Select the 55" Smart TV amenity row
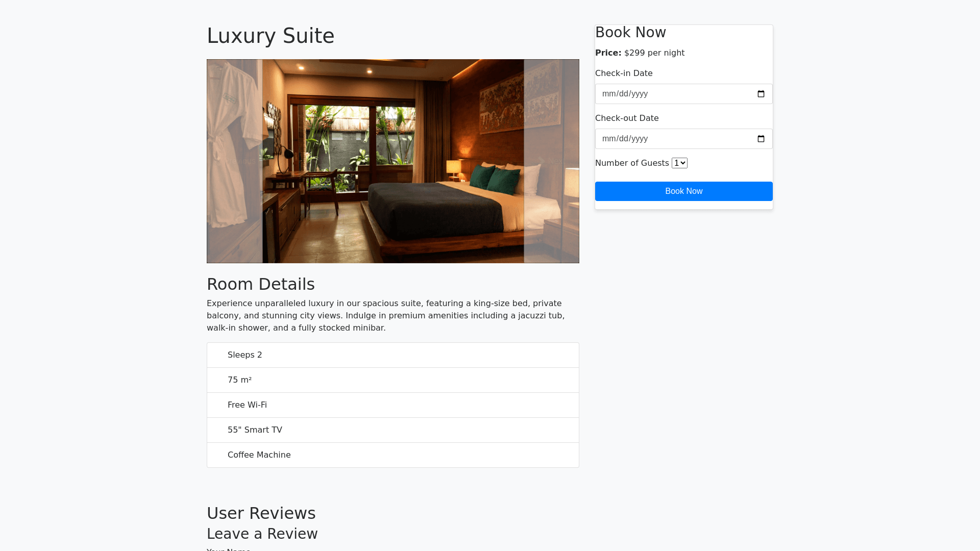The width and height of the screenshot is (980, 551). click(393, 430)
